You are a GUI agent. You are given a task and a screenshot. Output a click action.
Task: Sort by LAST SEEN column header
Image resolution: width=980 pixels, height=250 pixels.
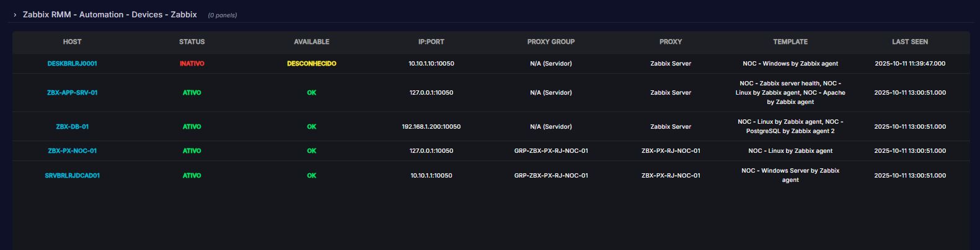click(910, 42)
